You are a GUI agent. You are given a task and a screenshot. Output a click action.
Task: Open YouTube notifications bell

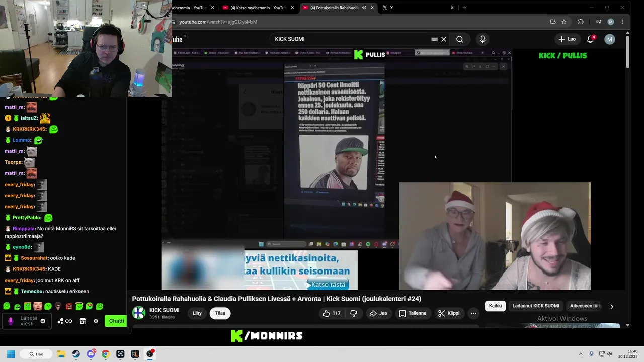pyautogui.click(x=591, y=39)
